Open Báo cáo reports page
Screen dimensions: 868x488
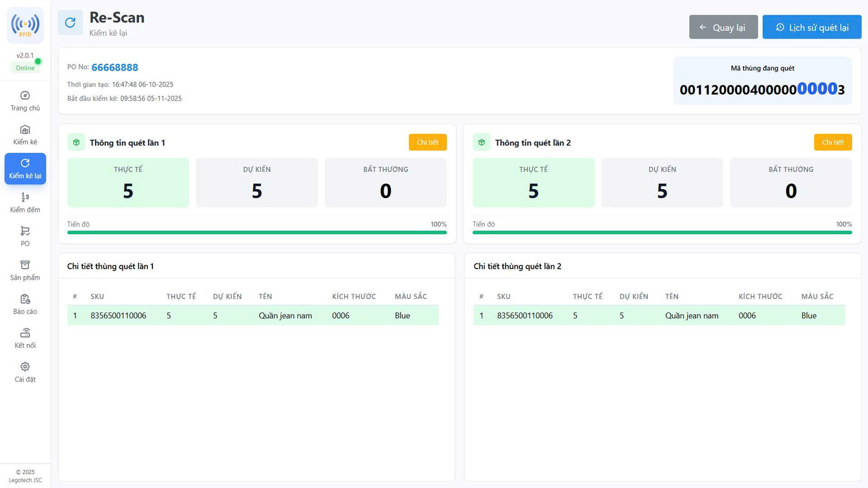click(25, 304)
